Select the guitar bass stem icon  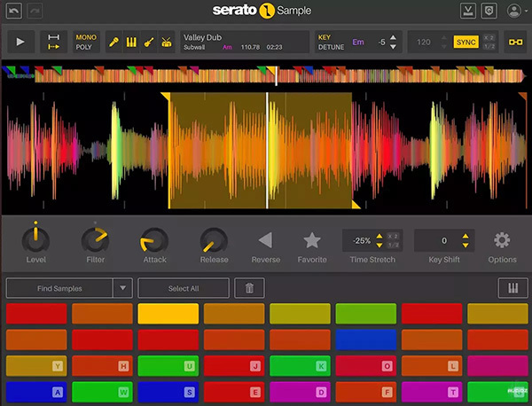[x=149, y=42]
